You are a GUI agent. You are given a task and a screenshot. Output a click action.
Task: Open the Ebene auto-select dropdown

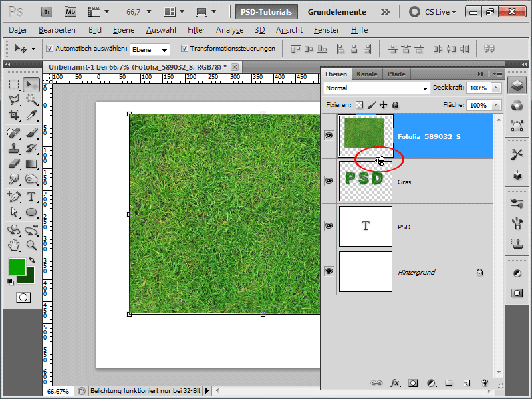[150, 49]
